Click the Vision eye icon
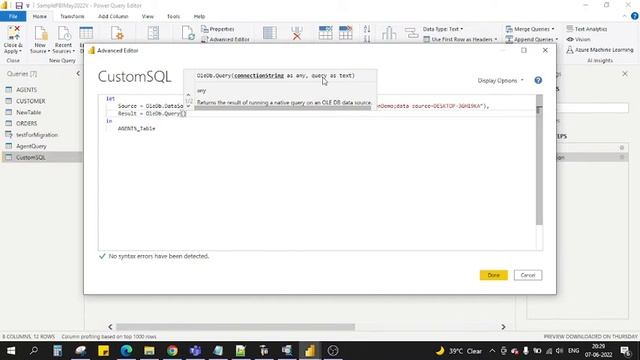The image size is (640, 360). (x=570, y=39)
